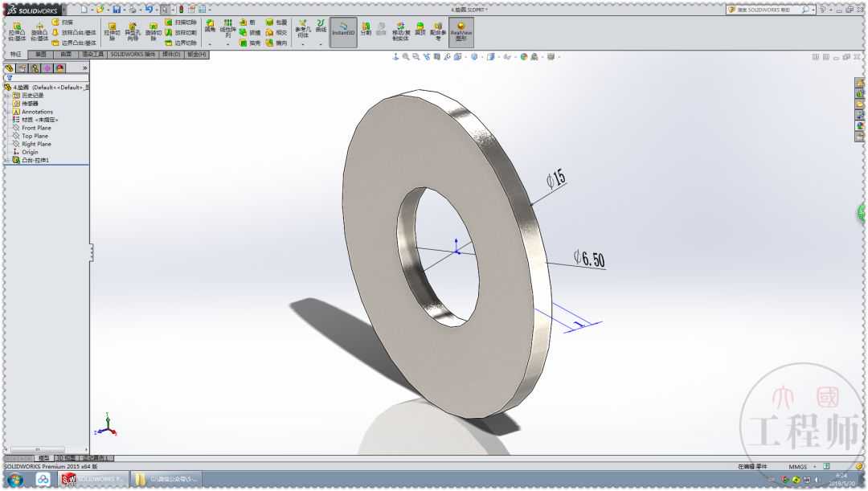Select Front Plane in the feature tree
This screenshot has width=868, height=491.
(x=36, y=128)
